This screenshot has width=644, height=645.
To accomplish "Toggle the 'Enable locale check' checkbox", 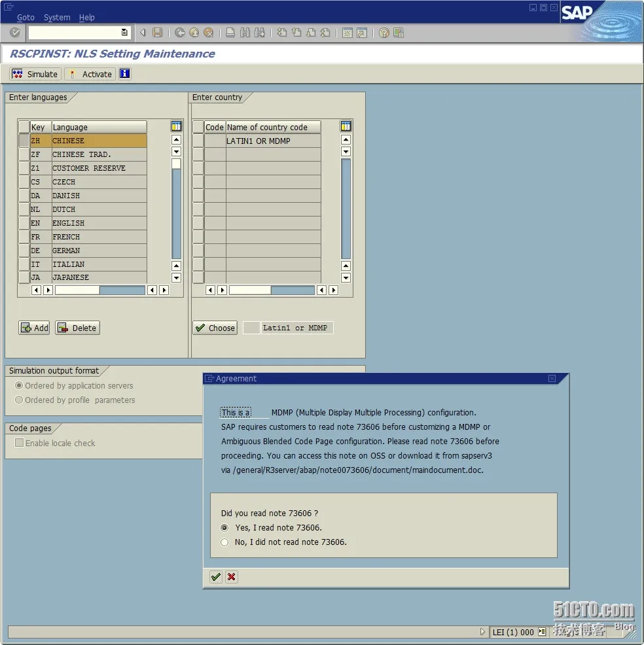I will (19, 443).
